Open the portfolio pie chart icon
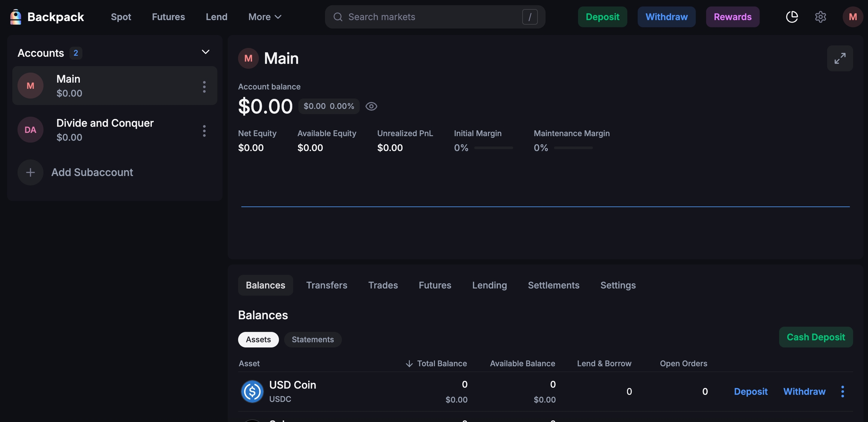 (x=792, y=17)
